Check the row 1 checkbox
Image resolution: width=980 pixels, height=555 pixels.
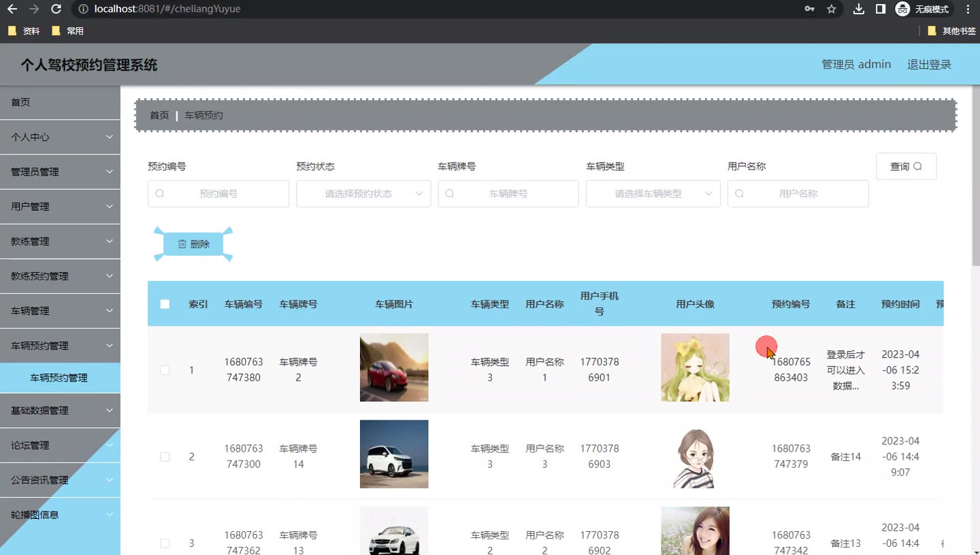(x=165, y=370)
